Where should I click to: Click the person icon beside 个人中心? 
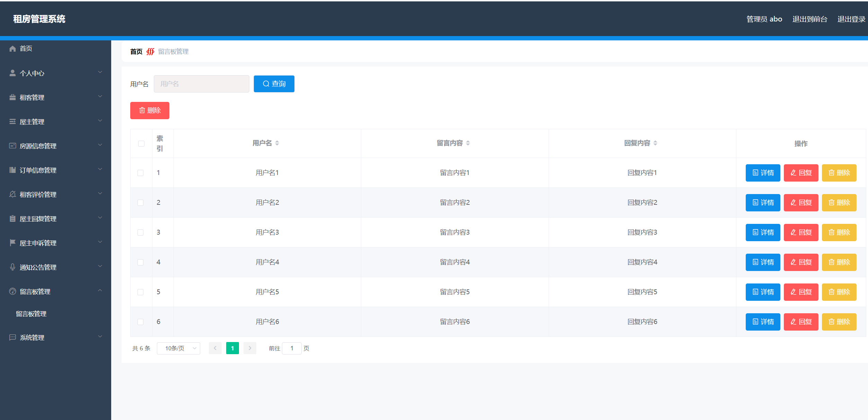[x=12, y=73]
